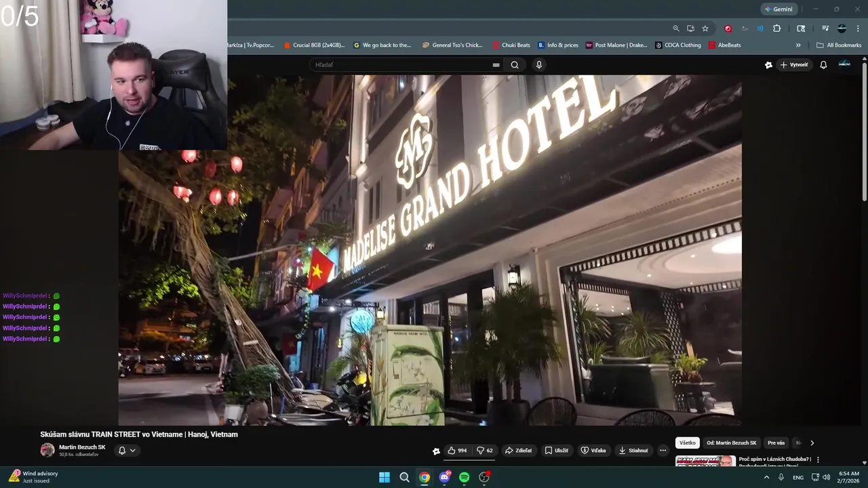
Task: Click the Vytvoriť create button
Action: 794,65
